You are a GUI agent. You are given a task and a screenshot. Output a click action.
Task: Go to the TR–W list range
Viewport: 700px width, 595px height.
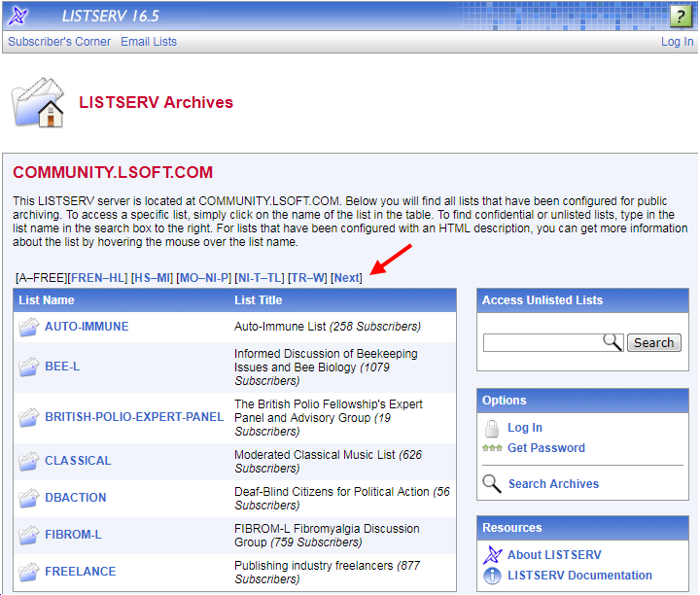[x=307, y=278]
